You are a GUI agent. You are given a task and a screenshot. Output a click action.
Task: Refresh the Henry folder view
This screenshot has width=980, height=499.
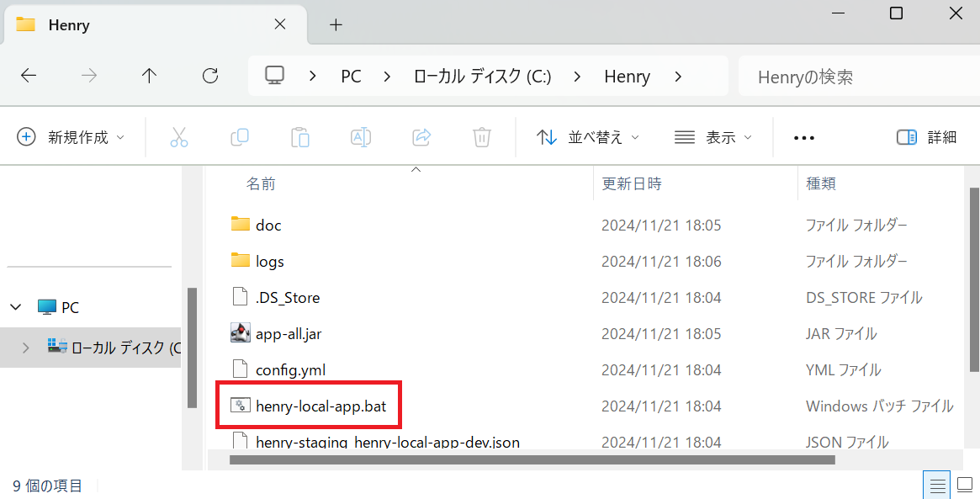click(210, 77)
